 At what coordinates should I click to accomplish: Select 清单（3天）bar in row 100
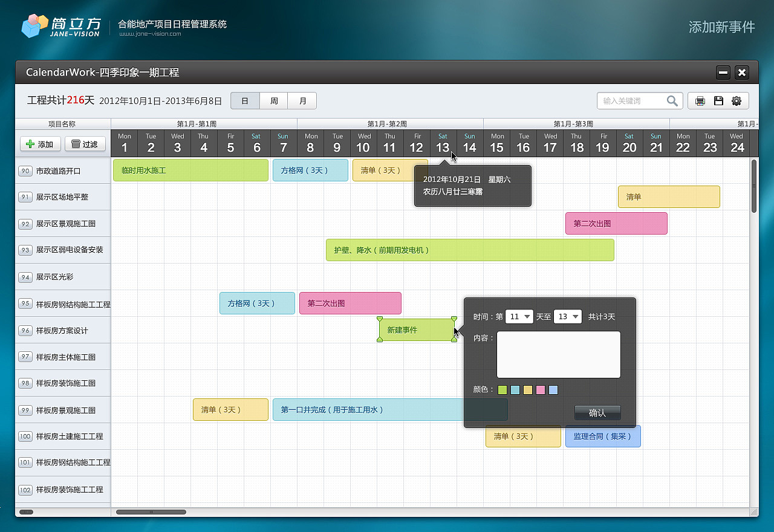(x=523, y=436)
